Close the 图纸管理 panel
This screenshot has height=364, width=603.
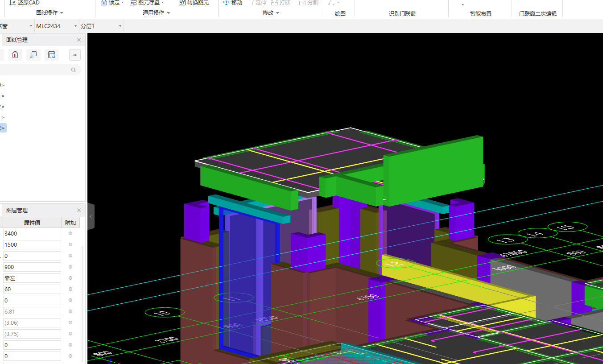[79, 40]
